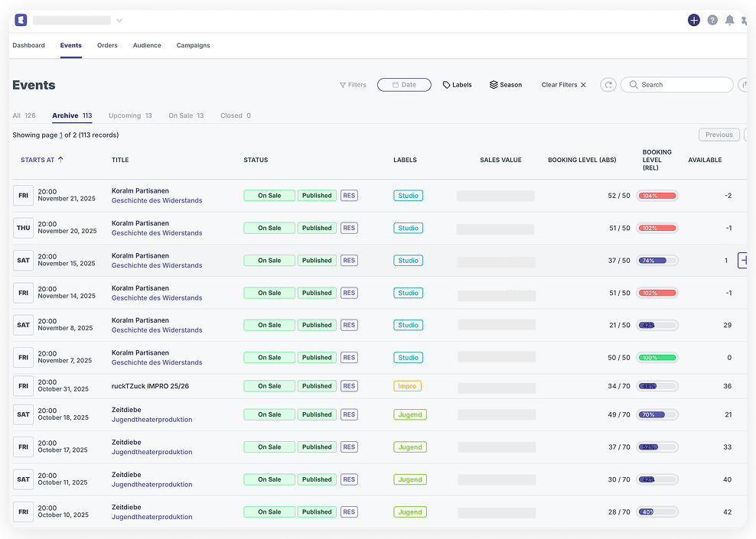Click the plus create icon in header
This screenshot has height=539, width=756.
click(x=693, y=21)
